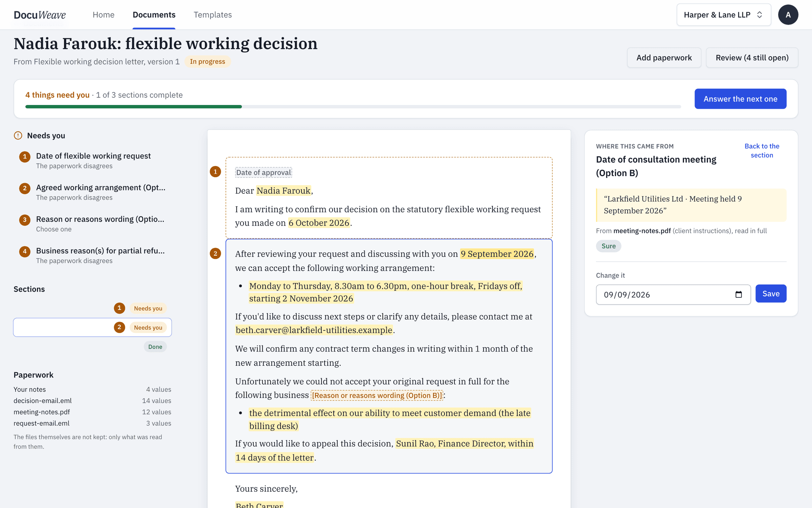The height and width of the screenshot is (508, 812).
Task: Click the number 2 marker beside the letter
Action: [216, 253]
